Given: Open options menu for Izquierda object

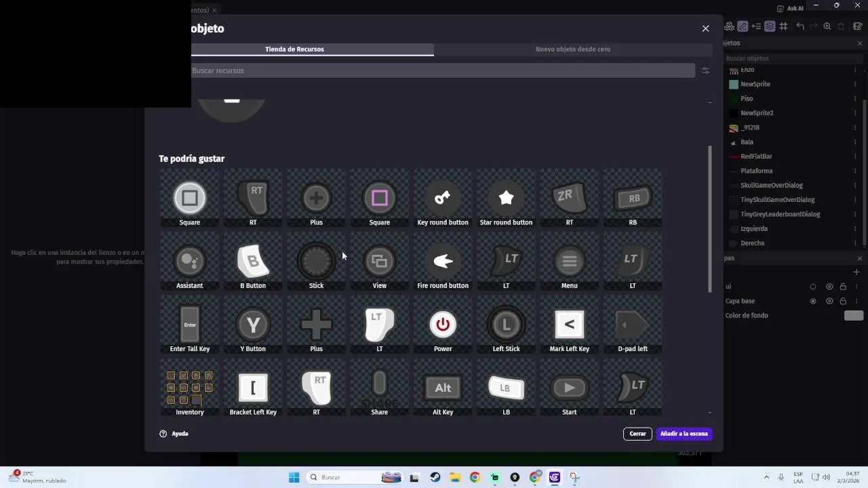Looking at the screenshot, I should (x=855, y=228).
